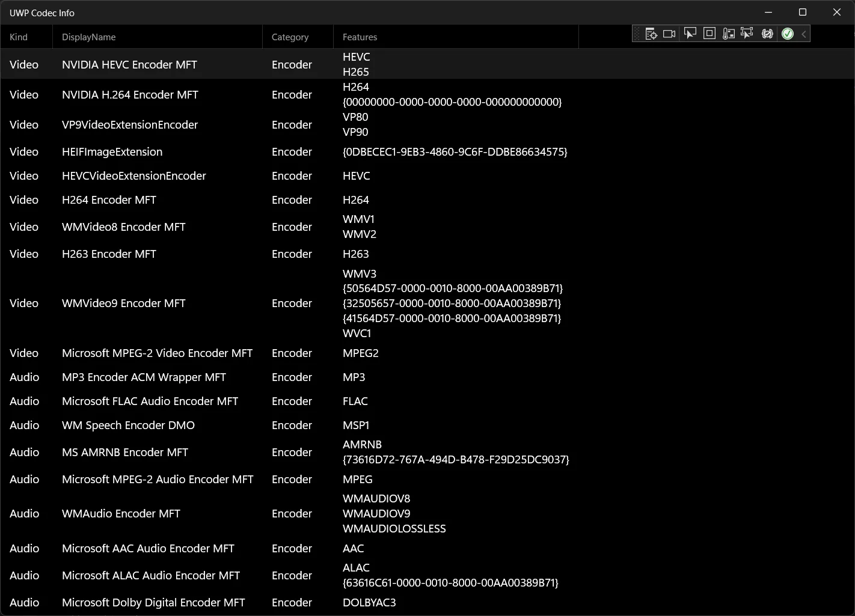Click GUID starting with 41564D57
855x616 pixels.
[x=452, y=318]
